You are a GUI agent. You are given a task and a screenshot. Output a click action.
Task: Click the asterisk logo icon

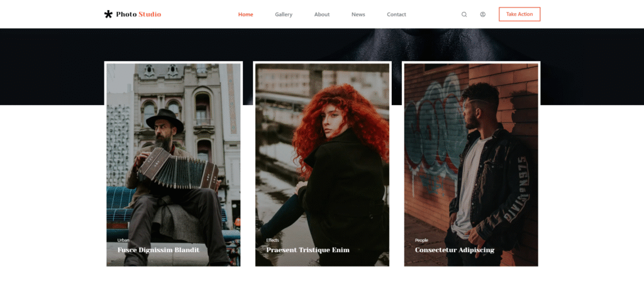(108, 14)
